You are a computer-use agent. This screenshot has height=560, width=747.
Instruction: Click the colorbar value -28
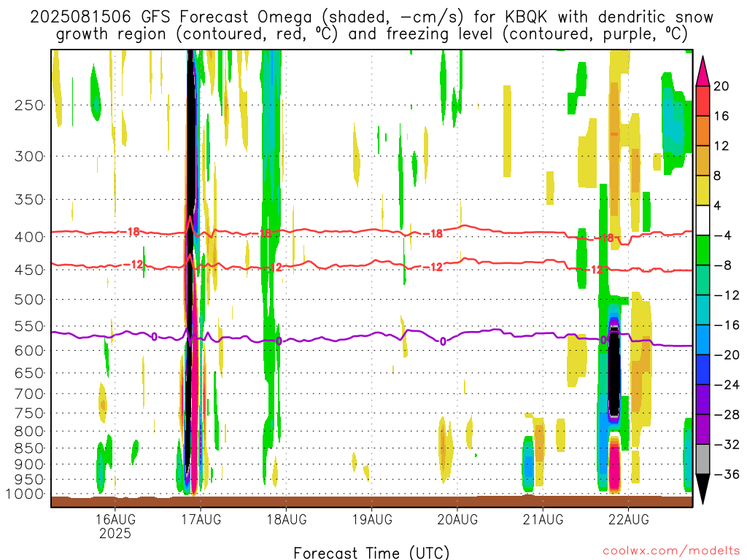727,415
